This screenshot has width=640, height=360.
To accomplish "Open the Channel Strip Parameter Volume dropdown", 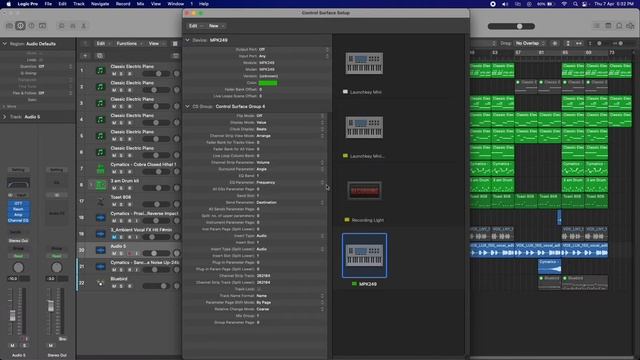I will (290, 162).
